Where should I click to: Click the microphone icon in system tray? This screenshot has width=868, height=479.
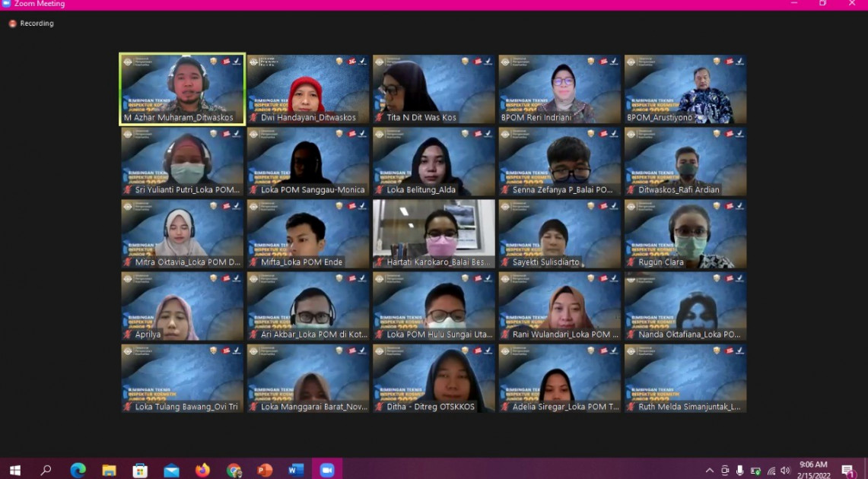click(739, 471)
